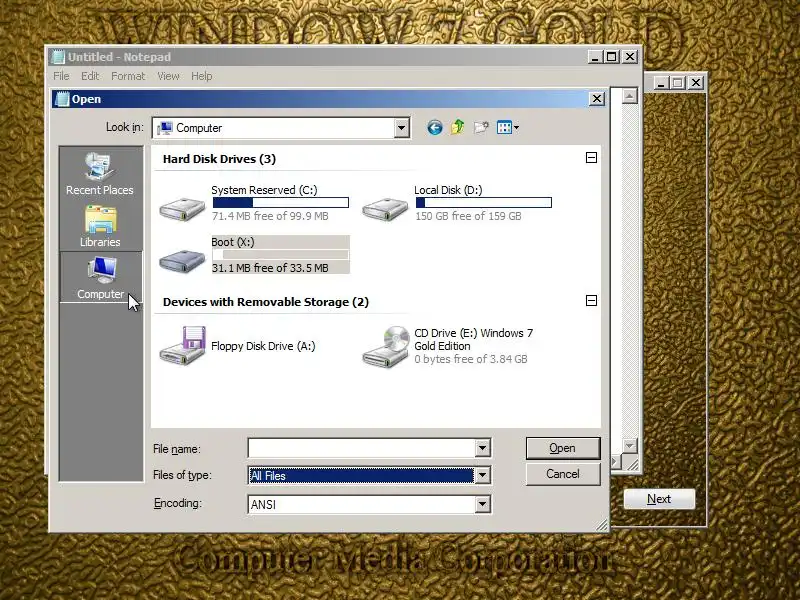Click Notepad's vertical scrollbar up arrow
This screenshot has width=800, height=600.
pos(630,95)
